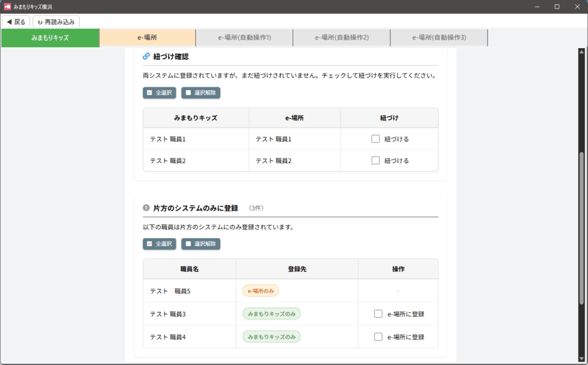Tick 紐づける checkbox for テスト 職員2

(376, 161)
